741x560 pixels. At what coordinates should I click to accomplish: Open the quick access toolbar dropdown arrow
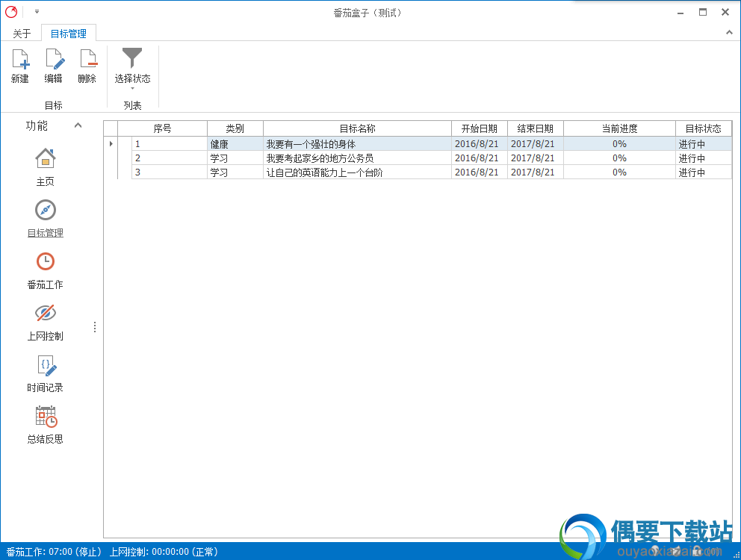pyautogui.click(x=37, y=12)
